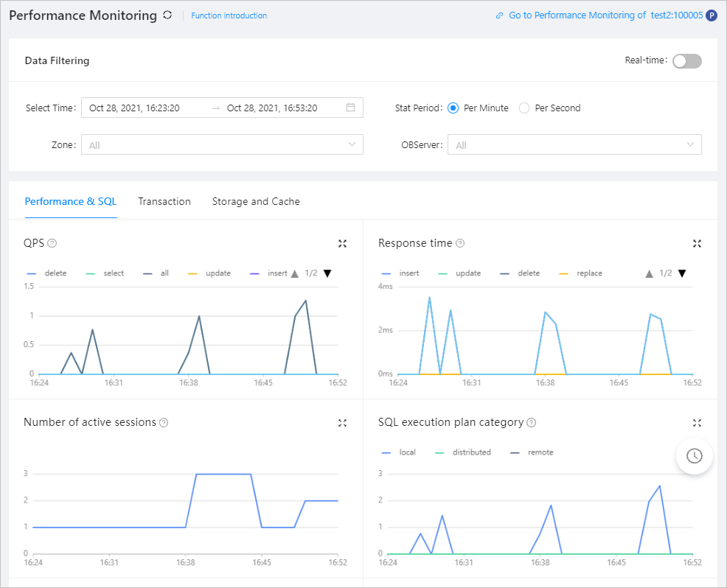Open the OBServer dropdown
This screenshot has height=588, width=727.
575,145
